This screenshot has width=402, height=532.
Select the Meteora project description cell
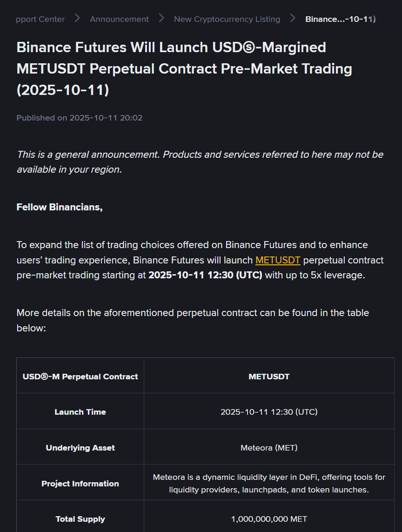pos(269,483)
